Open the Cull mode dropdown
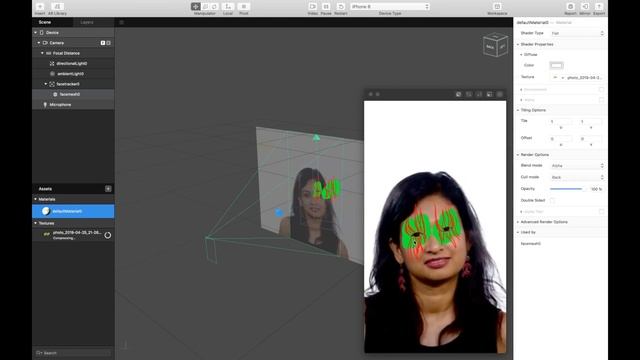 [577, 177]
